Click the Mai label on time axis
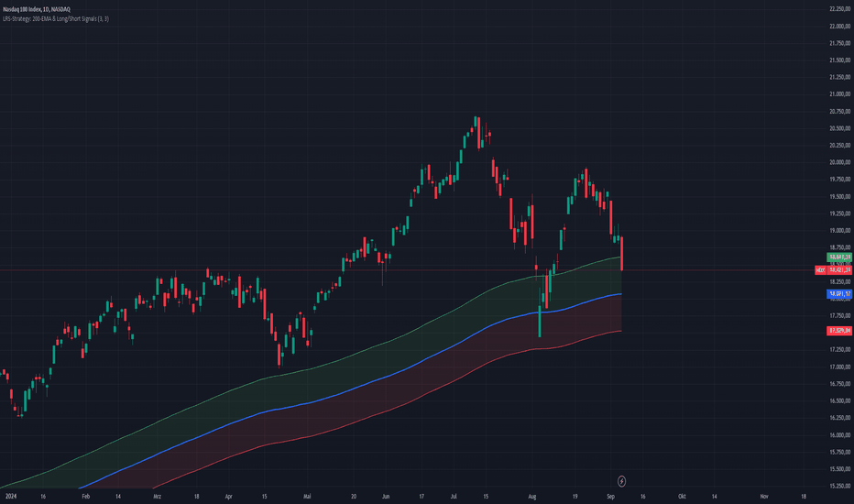 coord(307,497)
